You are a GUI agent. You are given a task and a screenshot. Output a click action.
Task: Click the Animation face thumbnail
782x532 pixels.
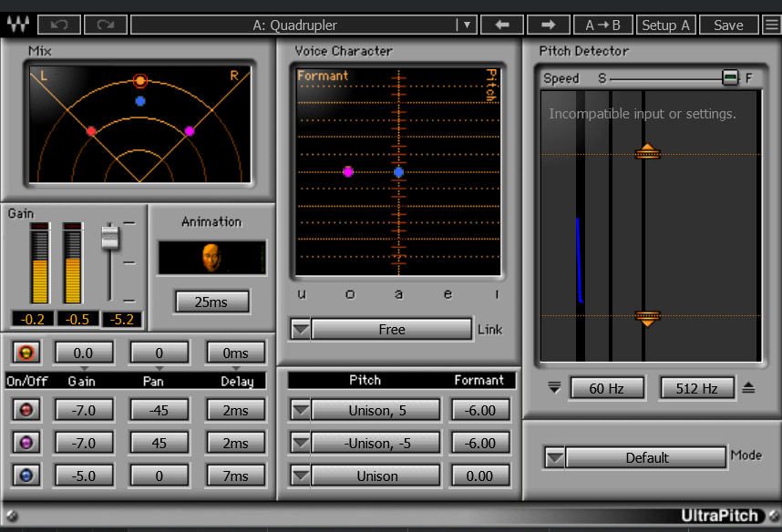(211, 257)
